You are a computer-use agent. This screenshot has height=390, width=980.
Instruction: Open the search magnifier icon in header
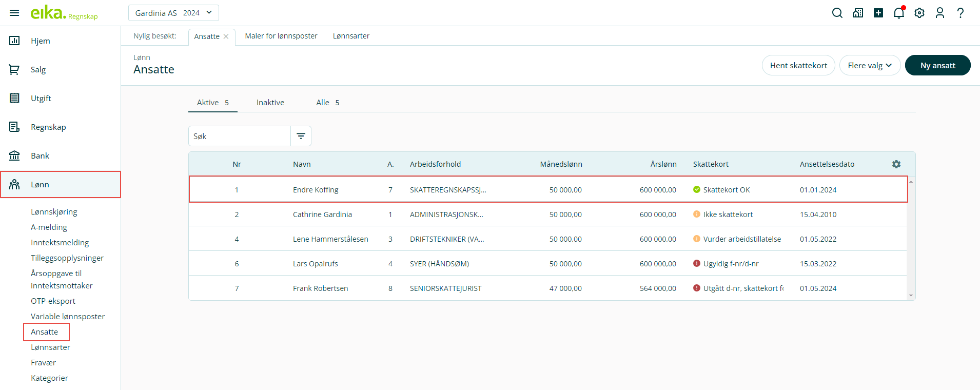(837, 13)
